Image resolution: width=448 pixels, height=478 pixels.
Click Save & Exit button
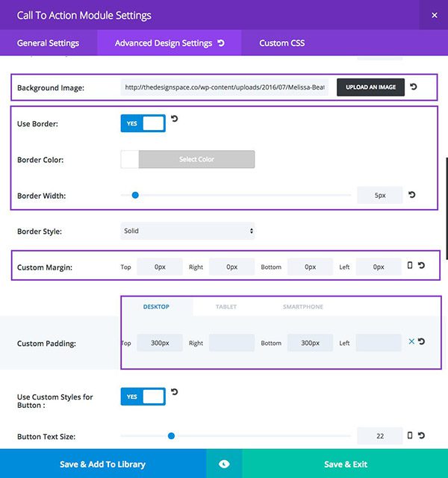(345, 464)
